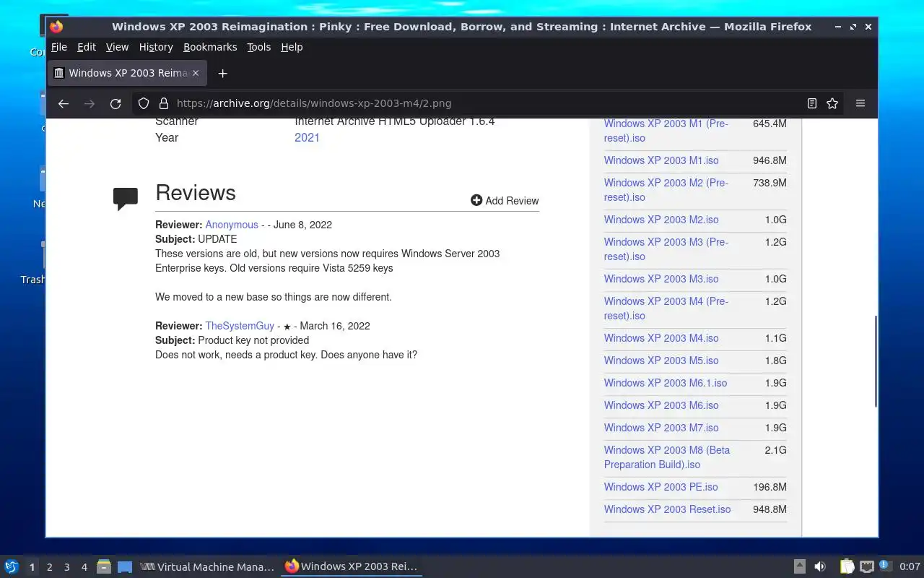Switch to workspace 4 in taskbar
The image size is (924, 578).
click(x=84, y=567)
